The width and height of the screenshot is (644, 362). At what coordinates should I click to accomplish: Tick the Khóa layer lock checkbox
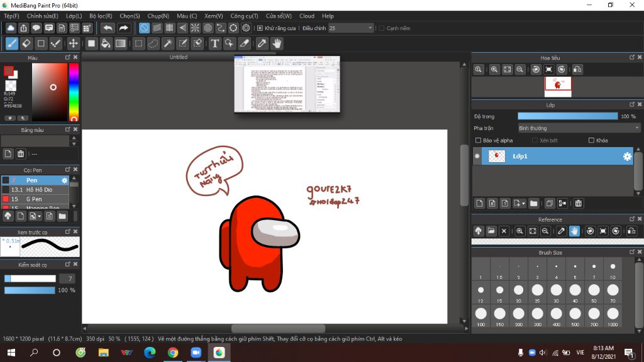coord(591,140)
